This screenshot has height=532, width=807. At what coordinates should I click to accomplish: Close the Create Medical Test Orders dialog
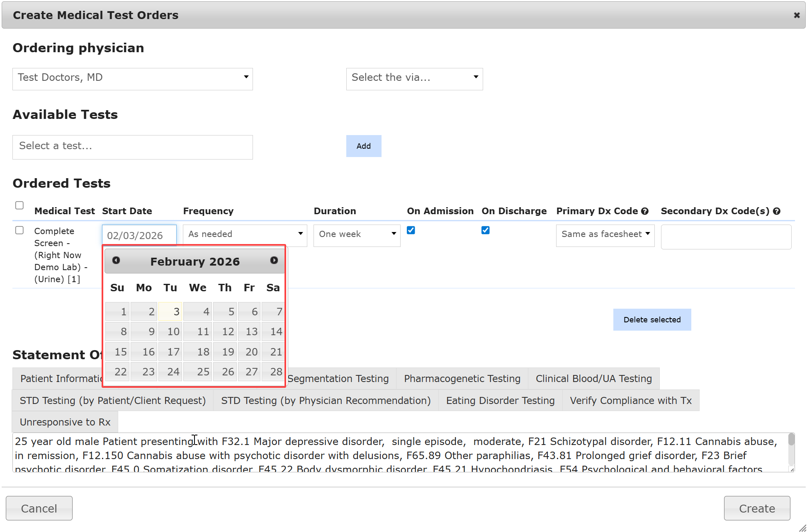tap(796, 15)
